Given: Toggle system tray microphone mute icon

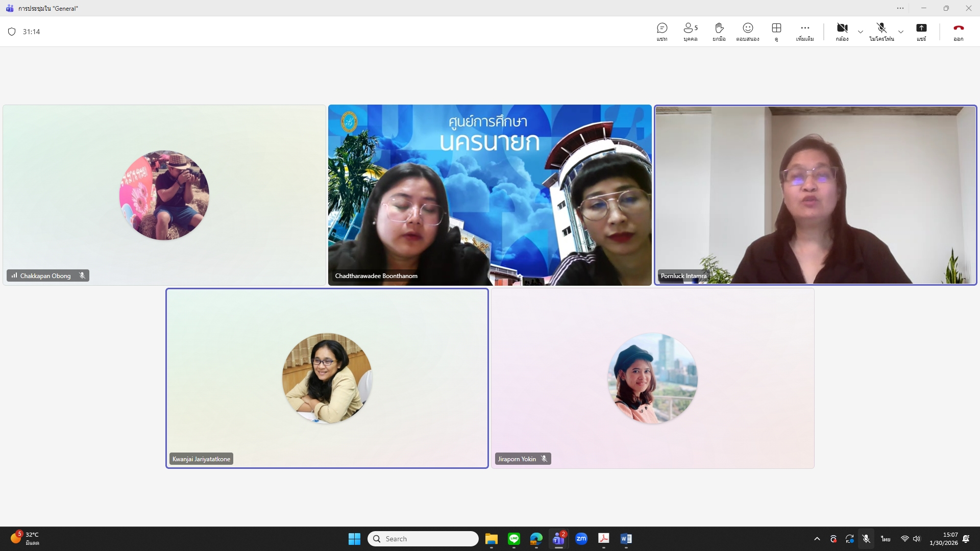Looking at the screenshot, I should click(866, 539).
